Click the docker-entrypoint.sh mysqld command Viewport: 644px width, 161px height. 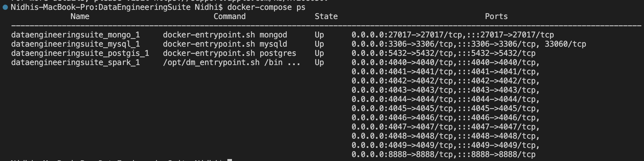tap(225, 44)
